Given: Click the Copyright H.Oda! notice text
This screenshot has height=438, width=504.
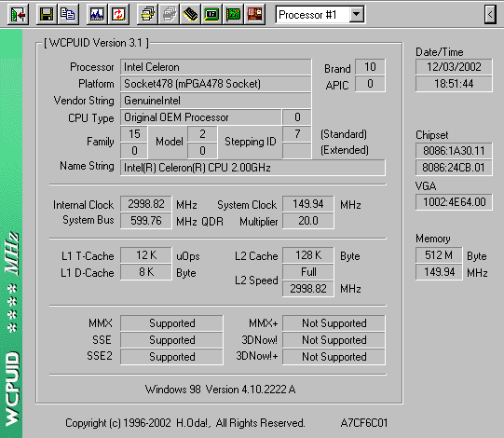Looking at the screenshot, I should (184, 423).
